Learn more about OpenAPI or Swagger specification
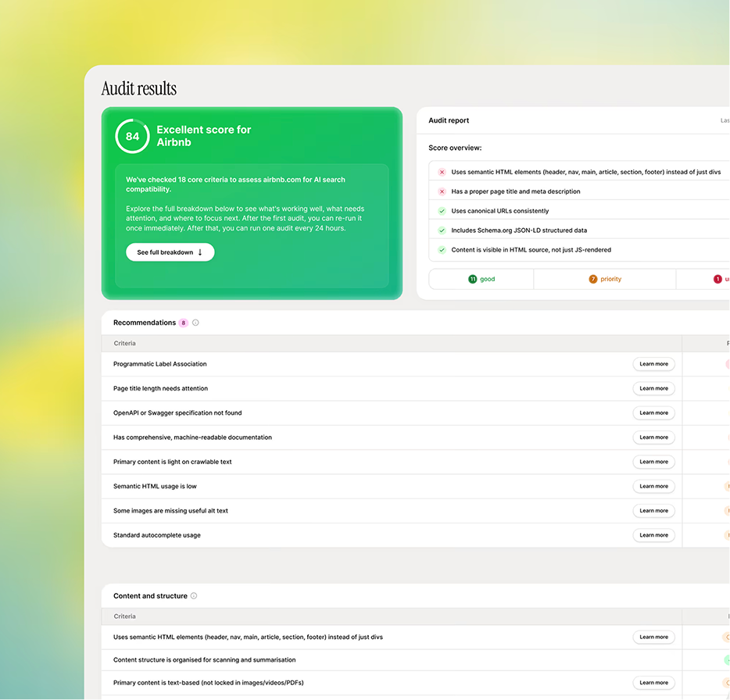The height and width of the screenshot is (700, 730). click(653, 412)
